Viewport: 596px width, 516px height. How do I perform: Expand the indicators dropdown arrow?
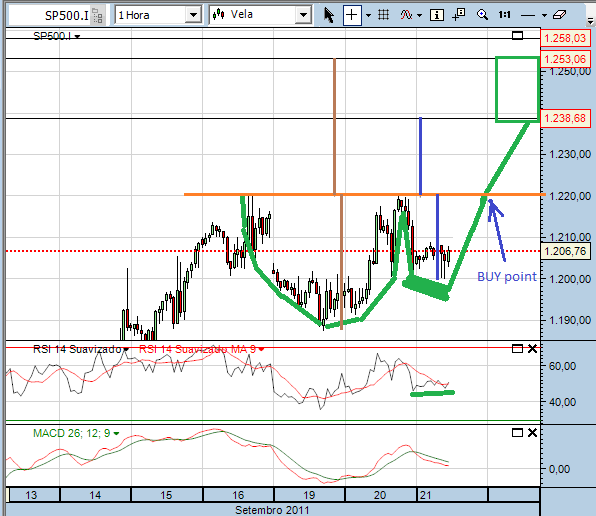pyautogui.click(x=420, y=16)
